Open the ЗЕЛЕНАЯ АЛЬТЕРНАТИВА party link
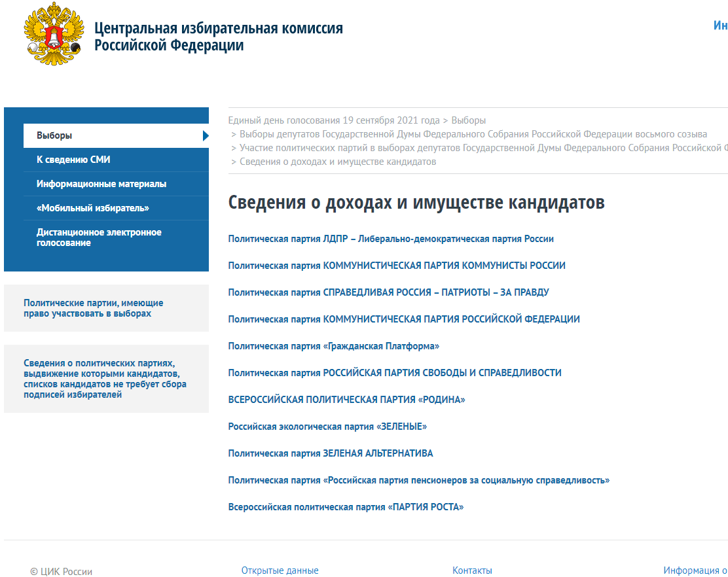Image resolution: width=728 pixels, height=577 pixels. click(x=330, y=453)
